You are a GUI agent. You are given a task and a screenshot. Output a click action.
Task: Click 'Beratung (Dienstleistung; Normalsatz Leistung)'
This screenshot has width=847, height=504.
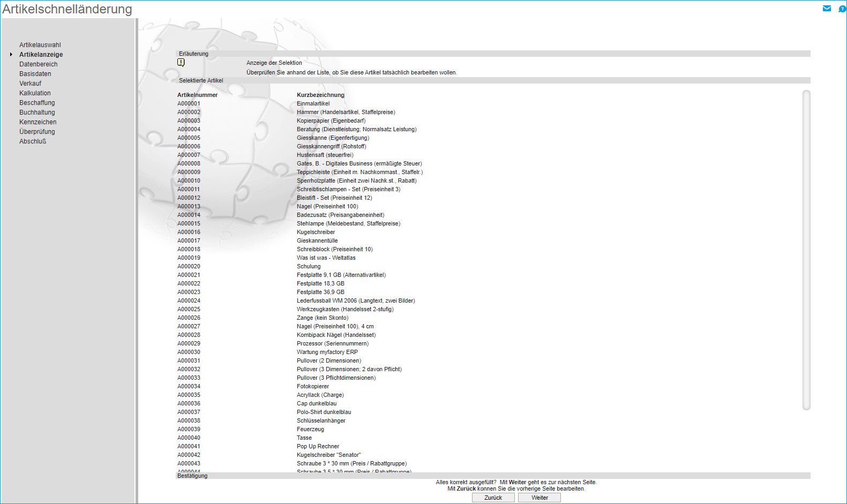point(357,129)
